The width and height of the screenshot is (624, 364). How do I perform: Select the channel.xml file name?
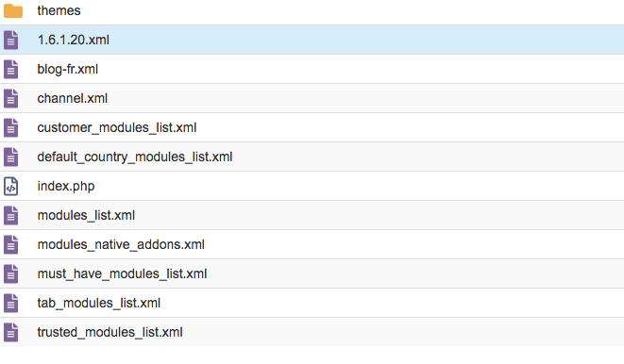tap(73, 98)
